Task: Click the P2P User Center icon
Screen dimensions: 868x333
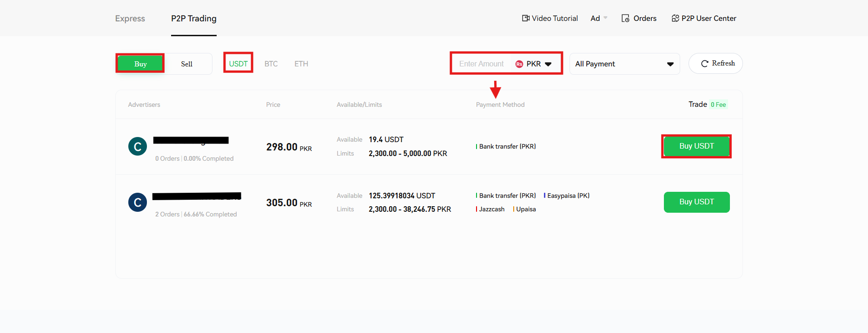Action: pos(676,19)
